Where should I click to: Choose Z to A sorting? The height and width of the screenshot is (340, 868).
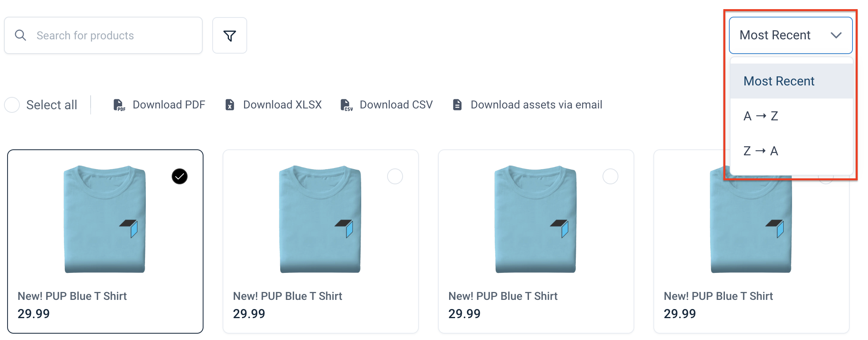coord(759,151)
